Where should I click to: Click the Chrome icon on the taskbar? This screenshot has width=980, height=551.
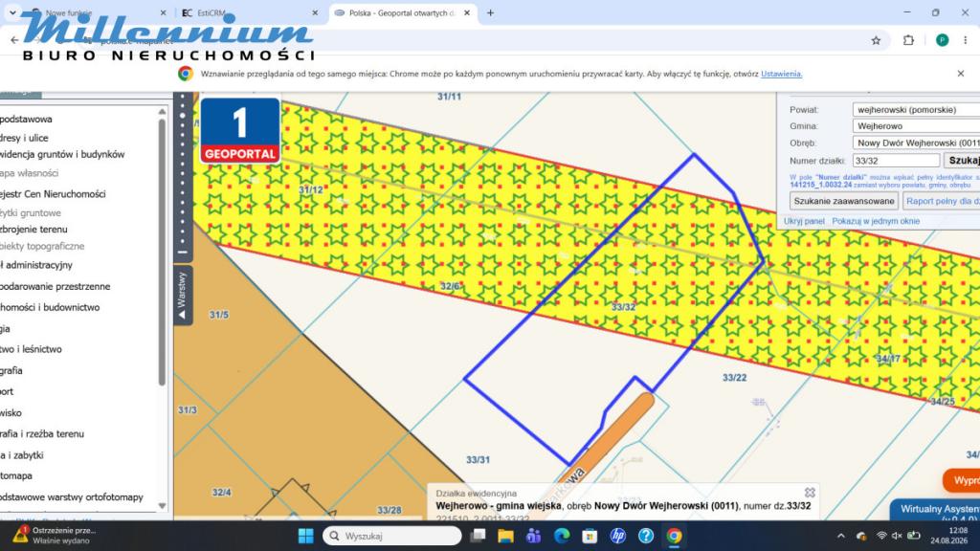pyautogui.click(x=674, y=536)
